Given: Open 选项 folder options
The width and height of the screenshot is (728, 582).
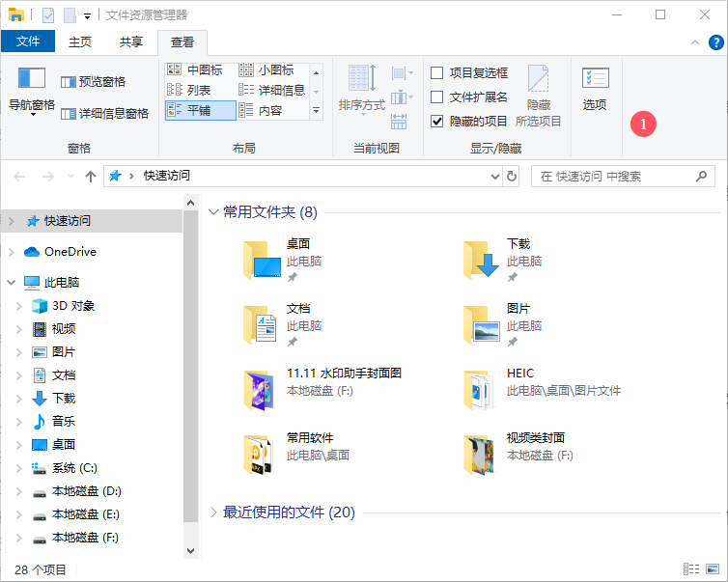Looking at the screenshot, I should pyautogui.click(x=595, y=89).
